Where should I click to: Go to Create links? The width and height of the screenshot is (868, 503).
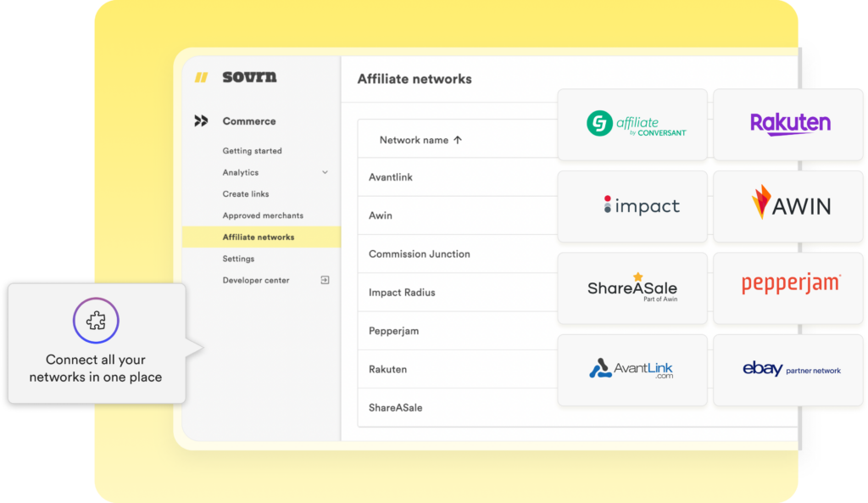tap(246, 194)
